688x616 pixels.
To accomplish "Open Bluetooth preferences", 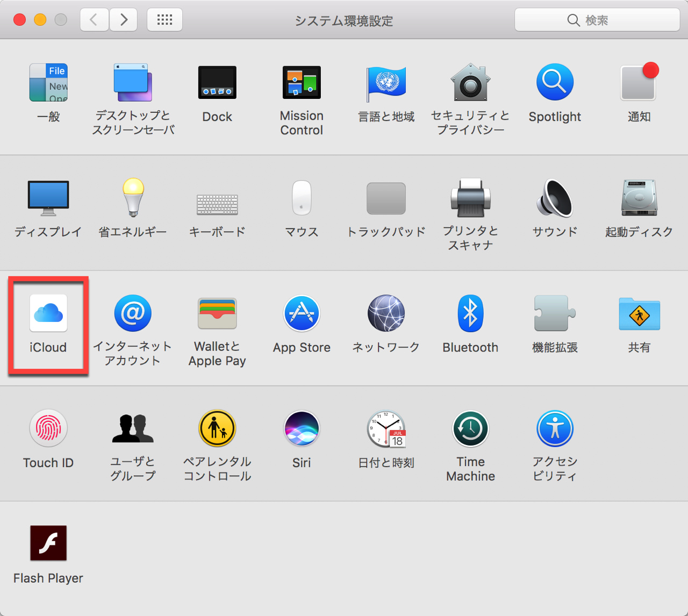I will (470, 313).
